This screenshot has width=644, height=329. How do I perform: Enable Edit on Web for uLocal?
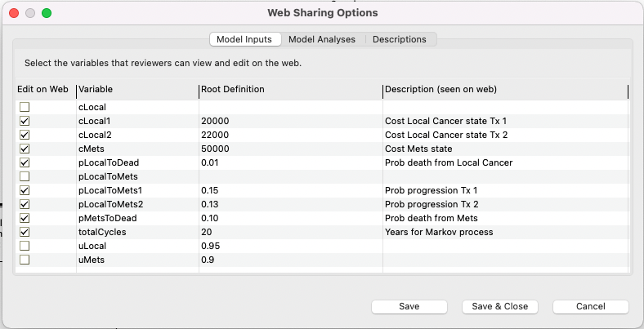25,246
